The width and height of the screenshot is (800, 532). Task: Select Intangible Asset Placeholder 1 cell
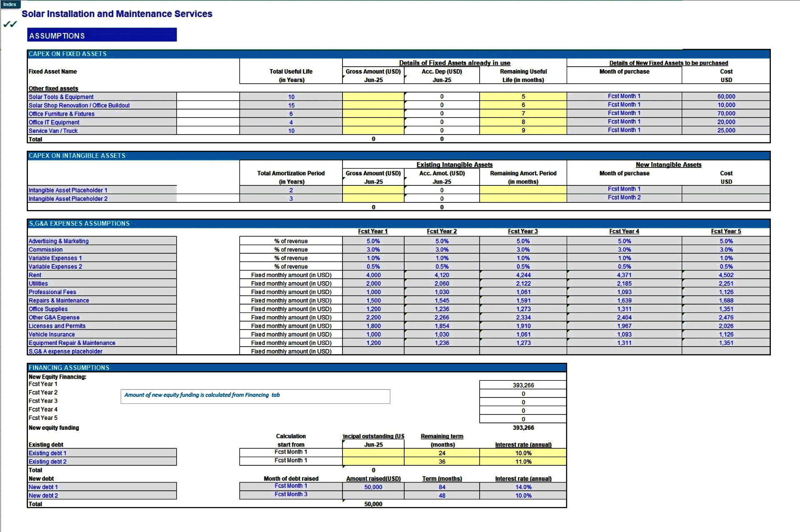pyautogui.click(x=102, y=190)
